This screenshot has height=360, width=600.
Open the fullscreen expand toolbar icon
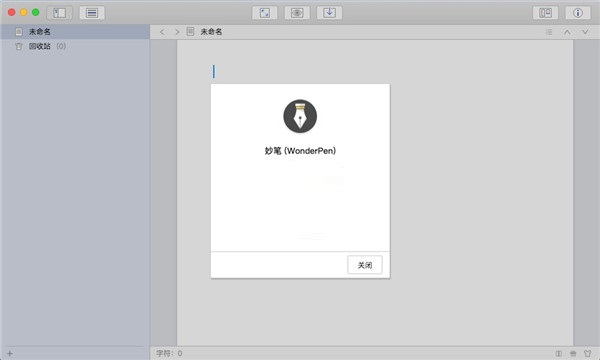tap(264, 13)
